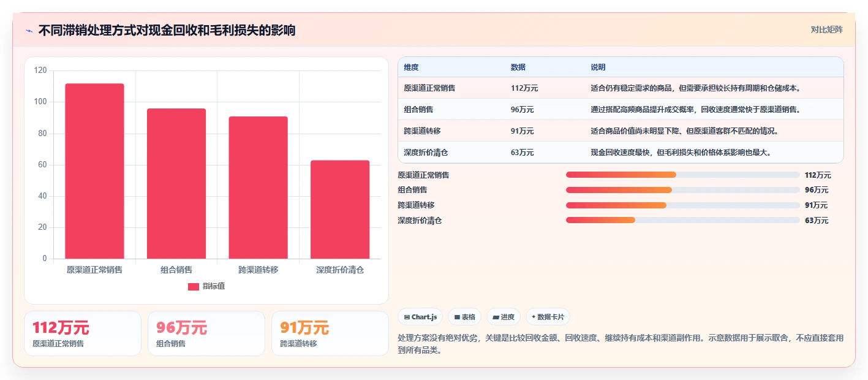This screenshot has width=868, height=380.
Task: Select the 原渠道正常销售 bar in the chart
Action: tap(94, 171)
